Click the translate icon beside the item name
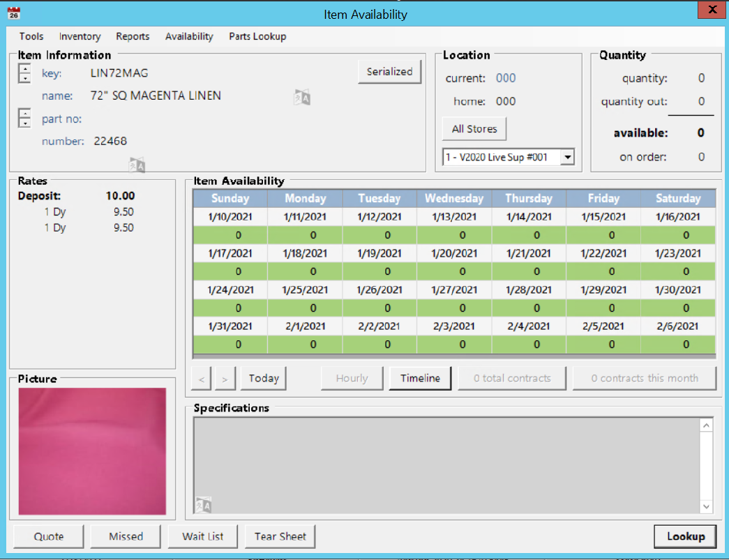 tap(301, 97)
